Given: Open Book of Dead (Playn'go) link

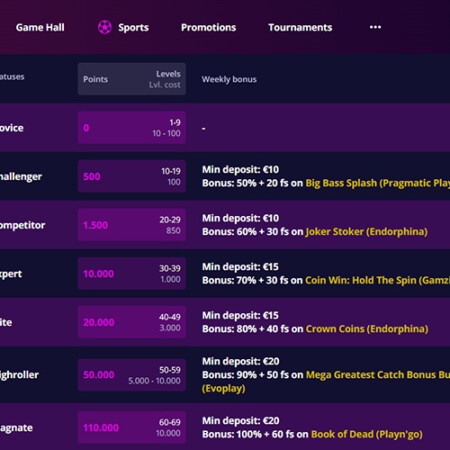Looking at the screenshot, I should [x=367, y=434].
